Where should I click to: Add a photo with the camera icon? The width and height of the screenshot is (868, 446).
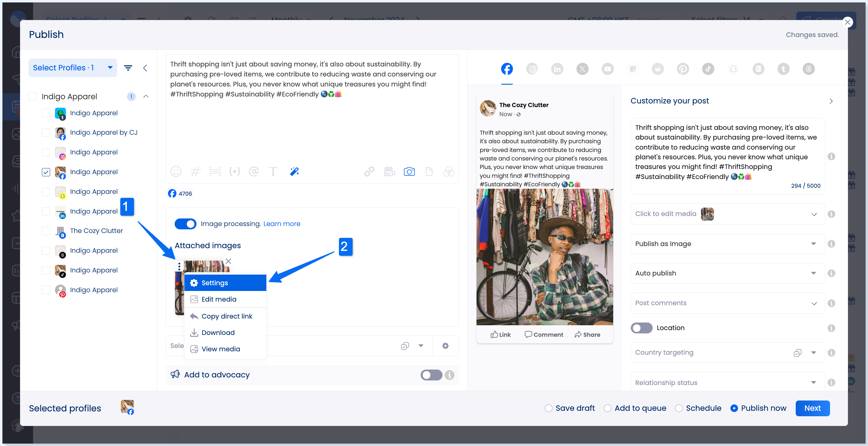coord(409,172)
